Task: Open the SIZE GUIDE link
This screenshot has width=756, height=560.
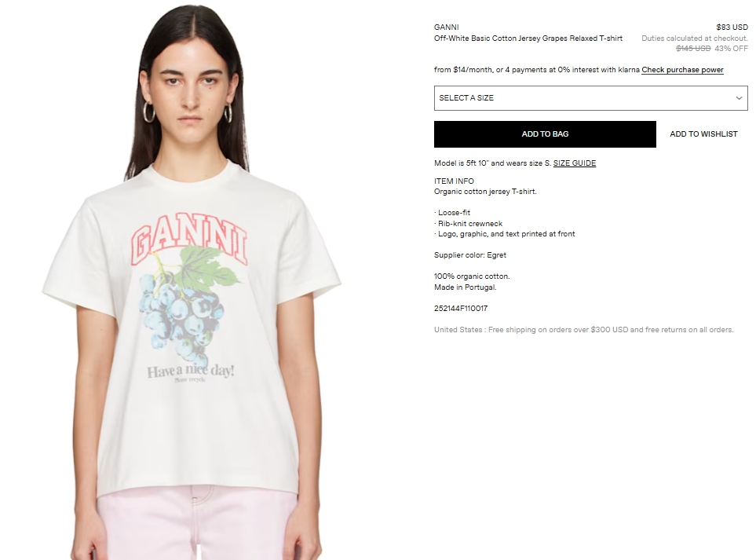Action: [574, 163]
